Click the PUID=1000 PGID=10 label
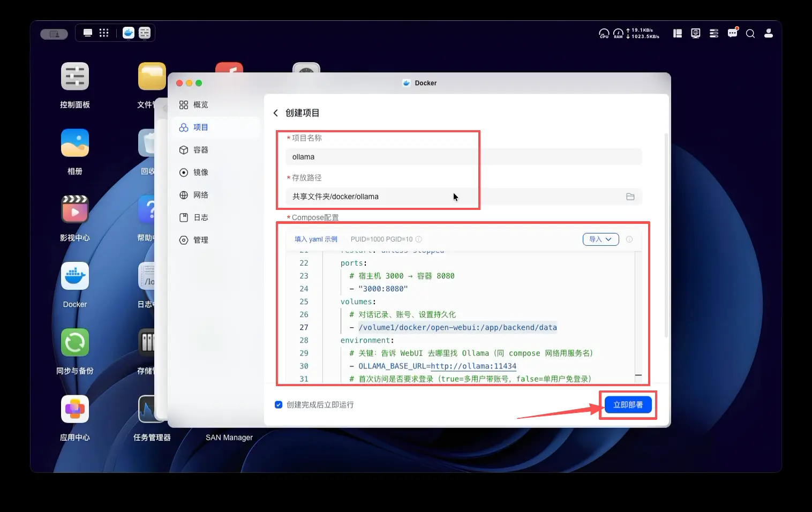The width and height of the screenshot is (812, 512). 381,239
